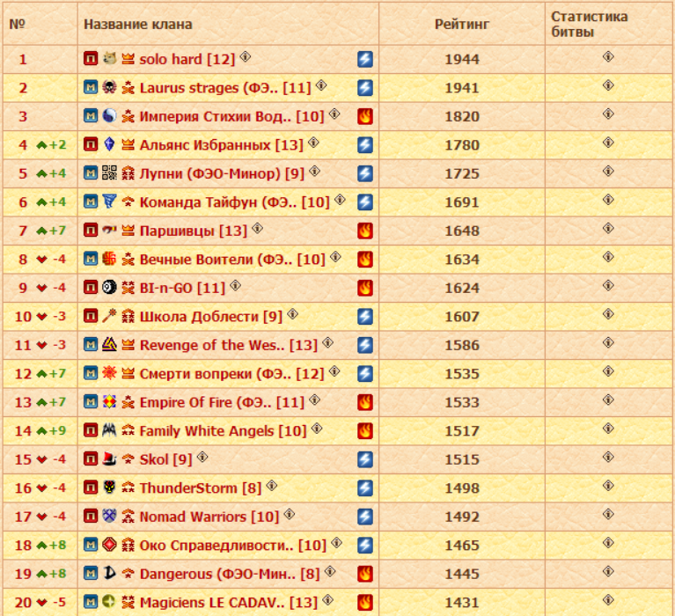Image resolution: width=675 pixels, height=616 pixels.
Task: Click the blue M icon beside Лупни
Action: [x=91, y=173]
